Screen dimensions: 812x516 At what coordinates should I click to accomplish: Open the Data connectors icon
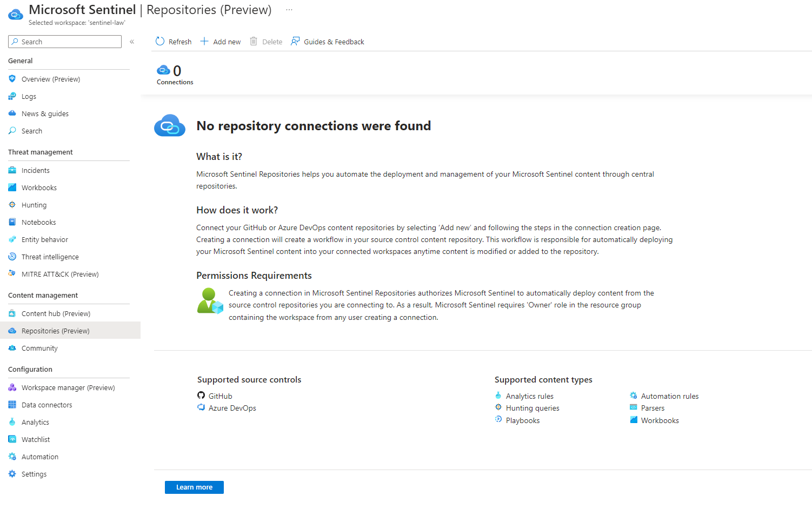tap(12, 405)
